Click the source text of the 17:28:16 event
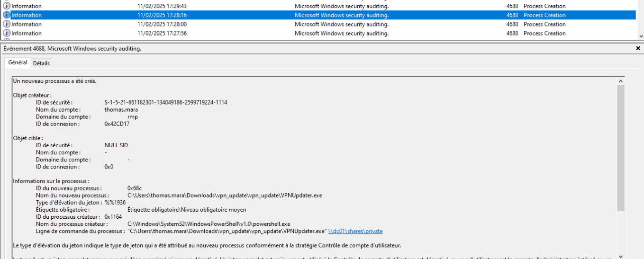Screen dimensions: 644x259 coord(341,15)
